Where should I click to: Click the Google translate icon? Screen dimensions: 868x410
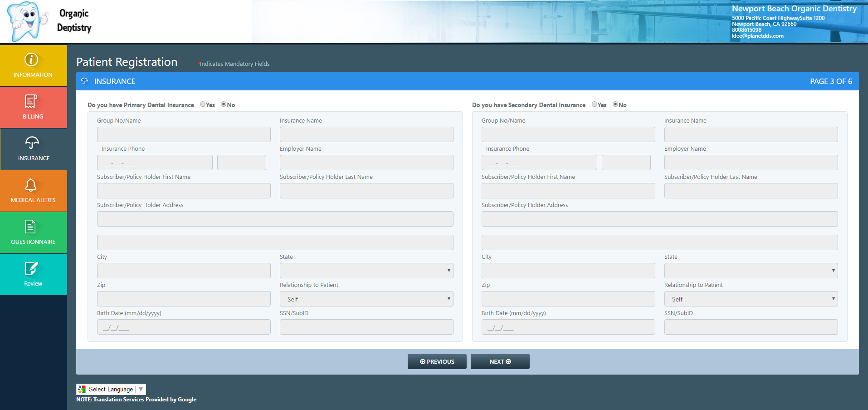(x=82, y=389)
